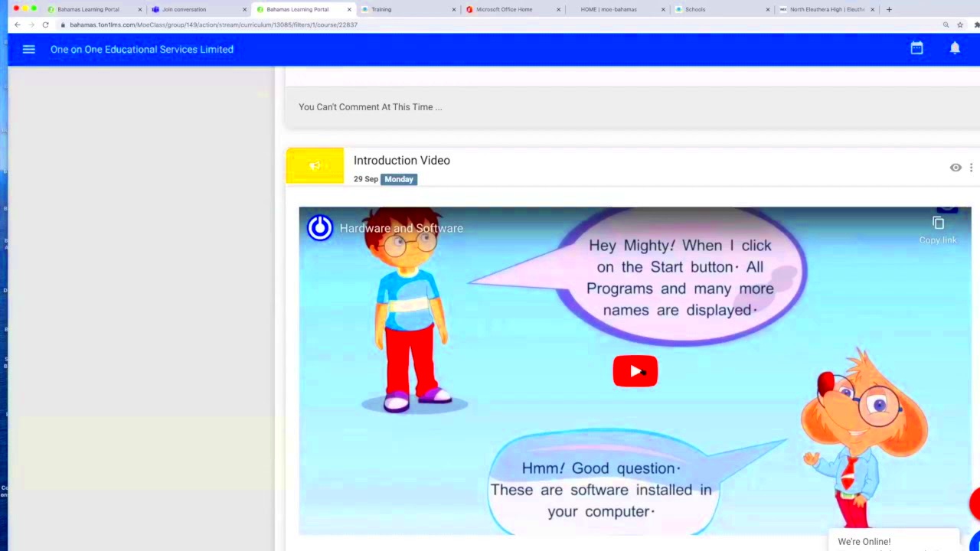Close the Schools tab
Image resolution: width=980 pixels, height=551 pixels.
tap(768, 10)
